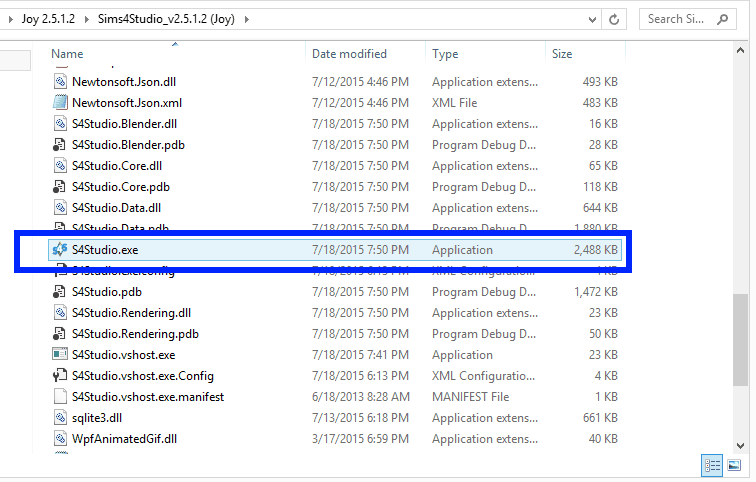Select the S4Studio.Blender.pdb file name
756x482 pixels.
[128, 145]
